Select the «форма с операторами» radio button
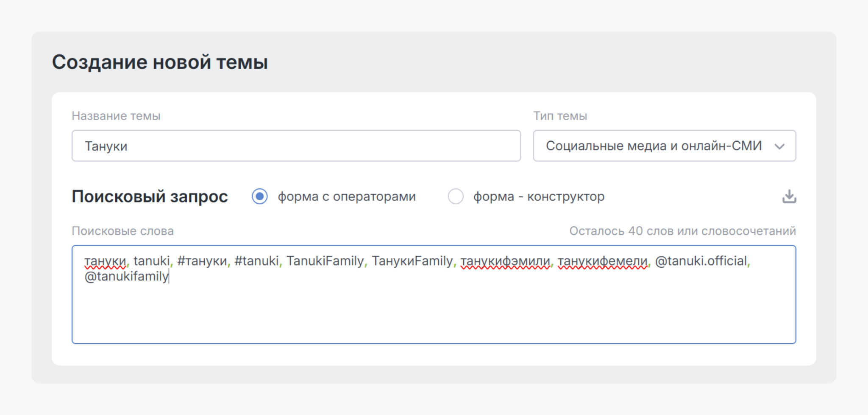 [x=259, y=196]
